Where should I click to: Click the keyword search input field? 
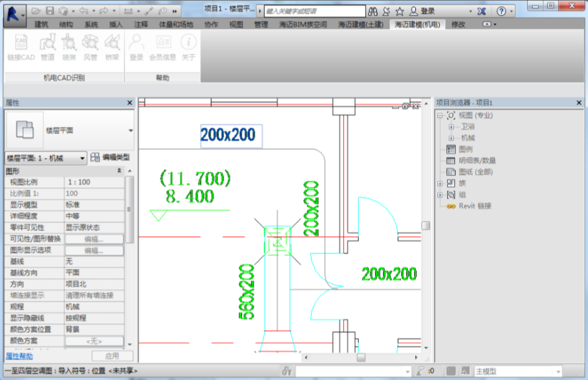[315, 11]
